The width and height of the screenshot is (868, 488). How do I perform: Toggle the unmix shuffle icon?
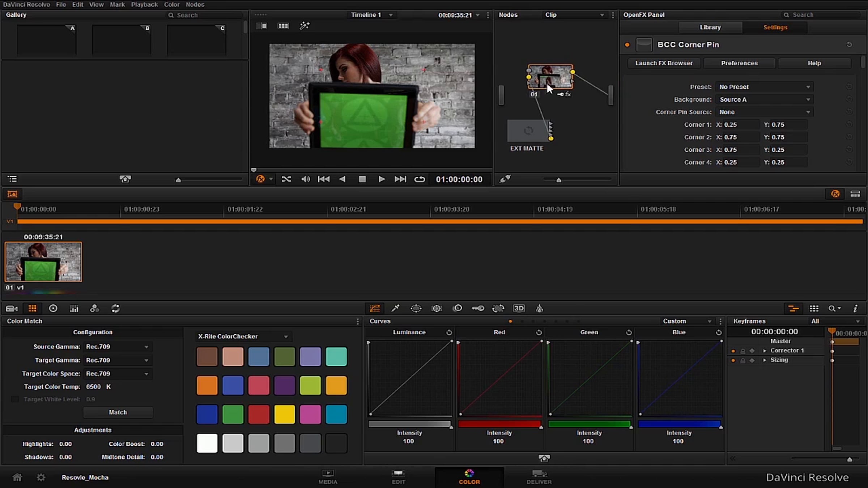(x=286, y=179)
